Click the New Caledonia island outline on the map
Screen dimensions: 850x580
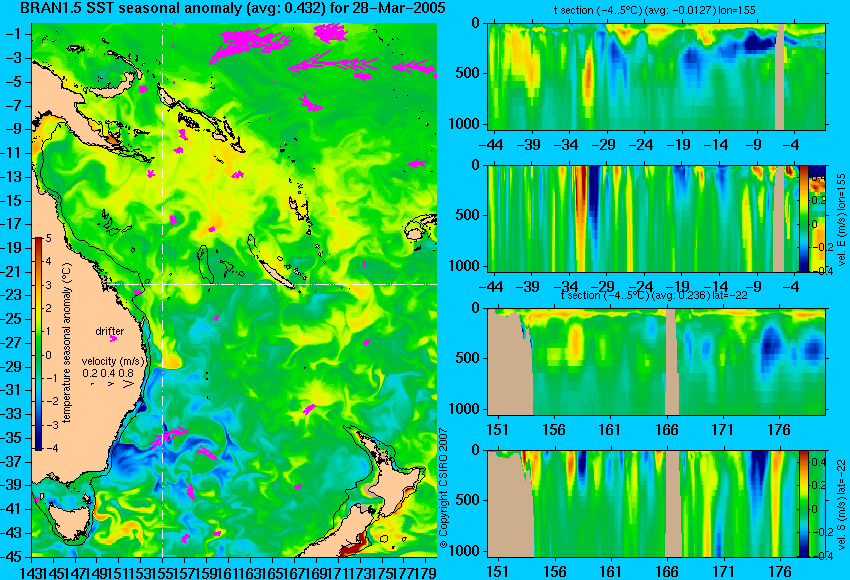point(275,274)
